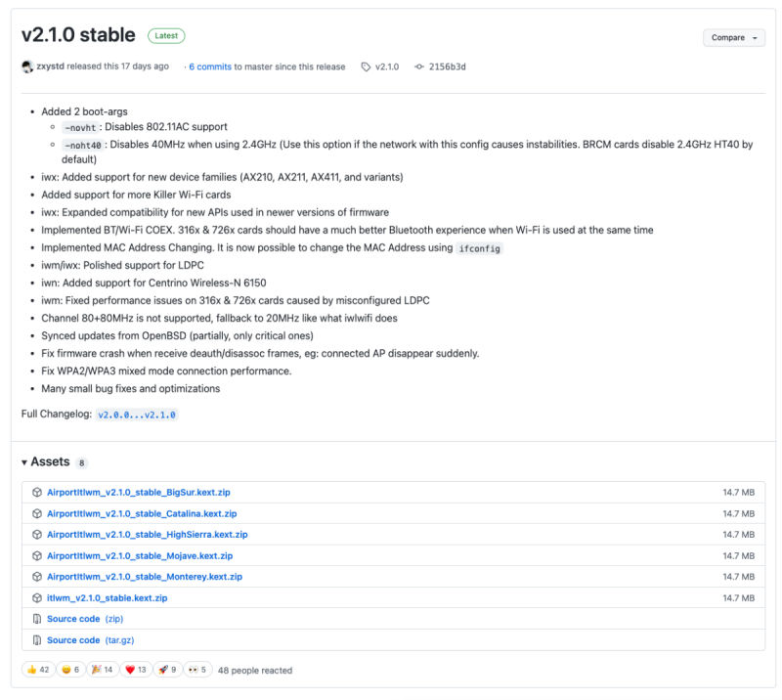Image resolution: width=782 pixels, height=700 pixels.
Task: Open the 2156b3d commit hash
Action: [447, 66]
